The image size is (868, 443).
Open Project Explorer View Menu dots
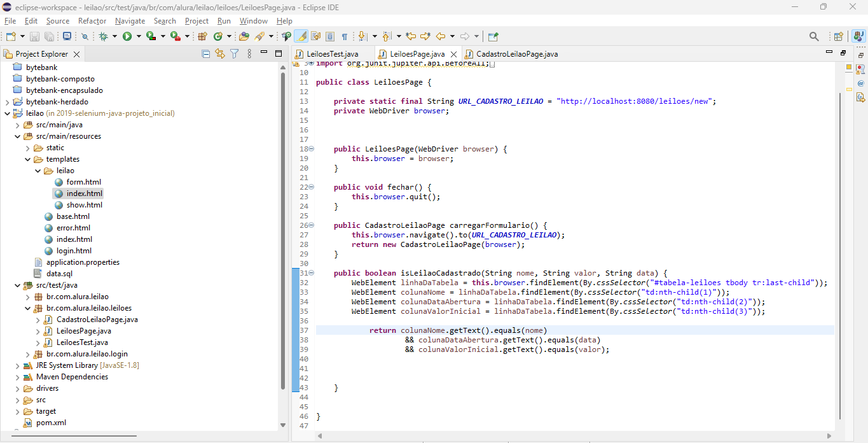pos(249,54)
